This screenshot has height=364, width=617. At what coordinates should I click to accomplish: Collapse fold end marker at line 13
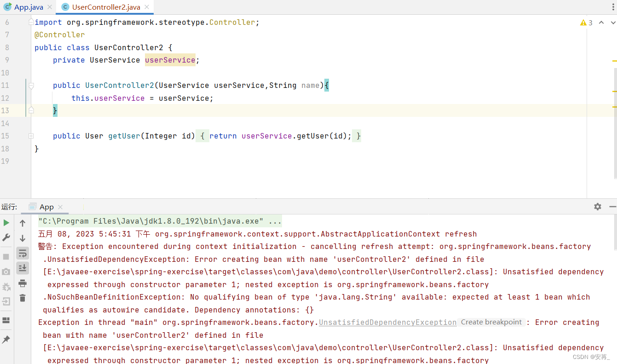pyautogui.click(x=31, y=110)
